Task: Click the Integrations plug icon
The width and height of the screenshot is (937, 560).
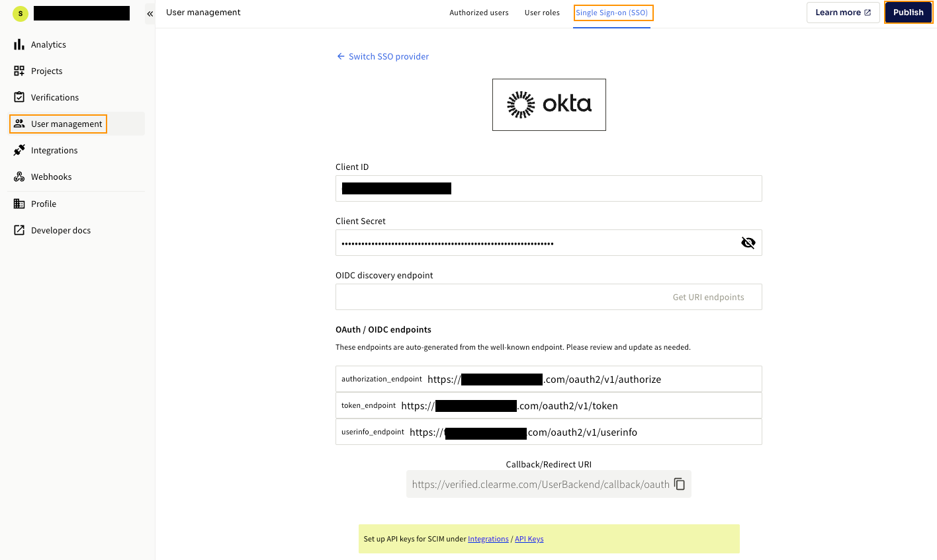Action: coord(19,150)
